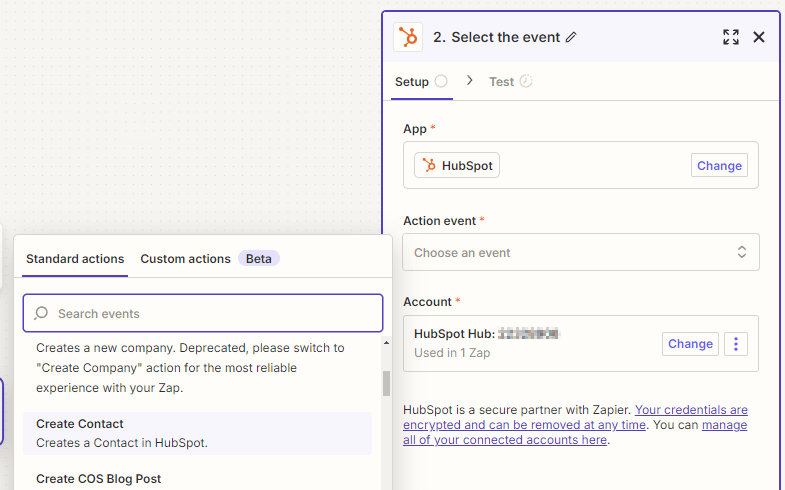Switch to the Custom actions tab
The width and height of the screenshot is (785, 490).
[x=185, y=259]
